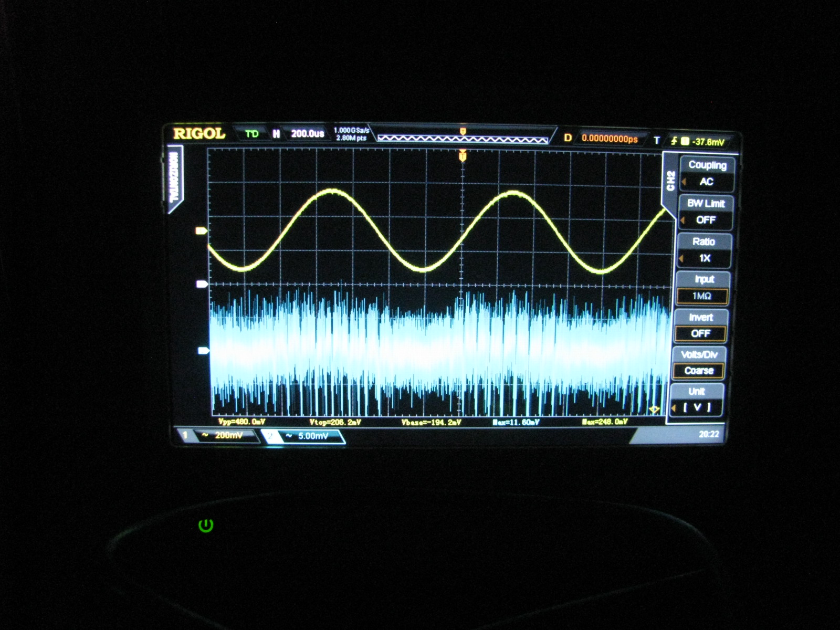The height and width of the screenshot is (630, 840).
Task: Tap the 1.000GSa/s sample rate readout
Action: pyautogui.click(x=352, y=130)
